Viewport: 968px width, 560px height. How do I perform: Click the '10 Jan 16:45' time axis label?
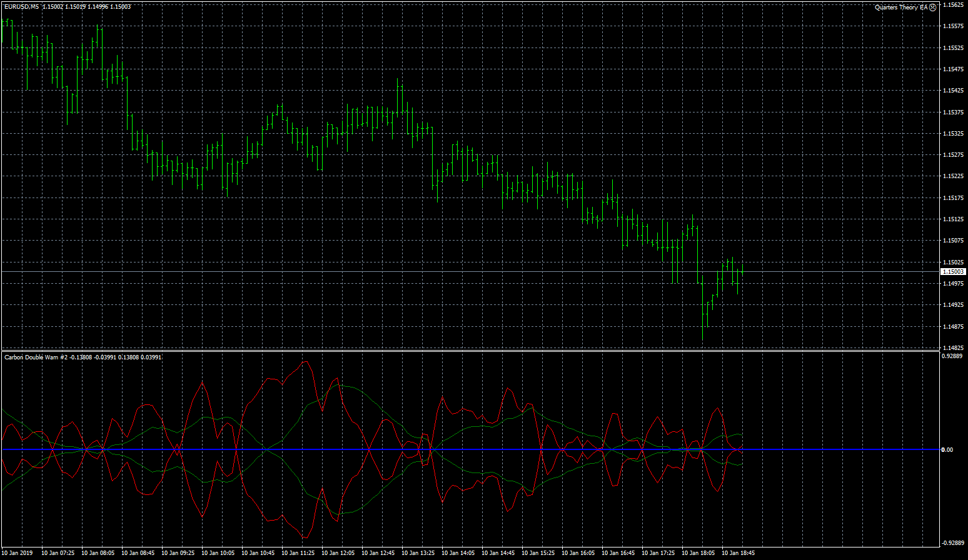click(x=618, y=552)
